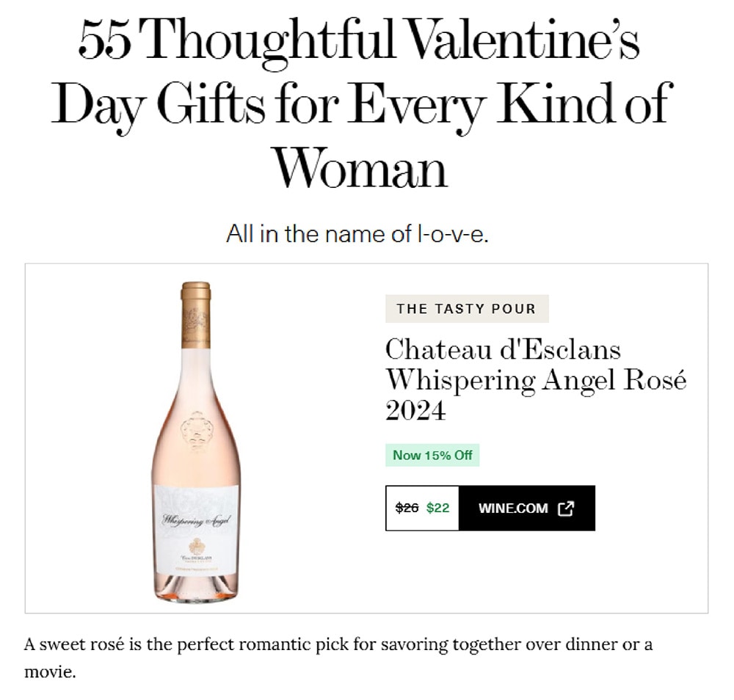
Task: Click 2024 in the product title
Action: [x=415, y=411]
